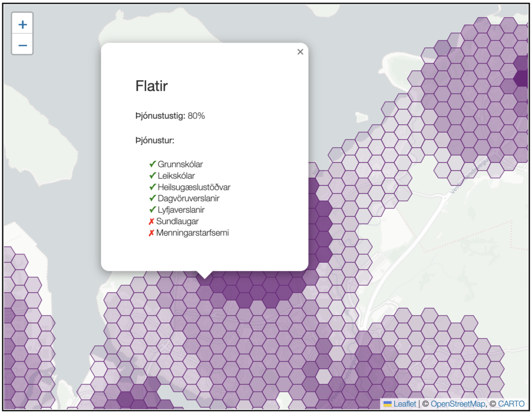Click the Þjónustur label in popup

click(x=154, y=140)
